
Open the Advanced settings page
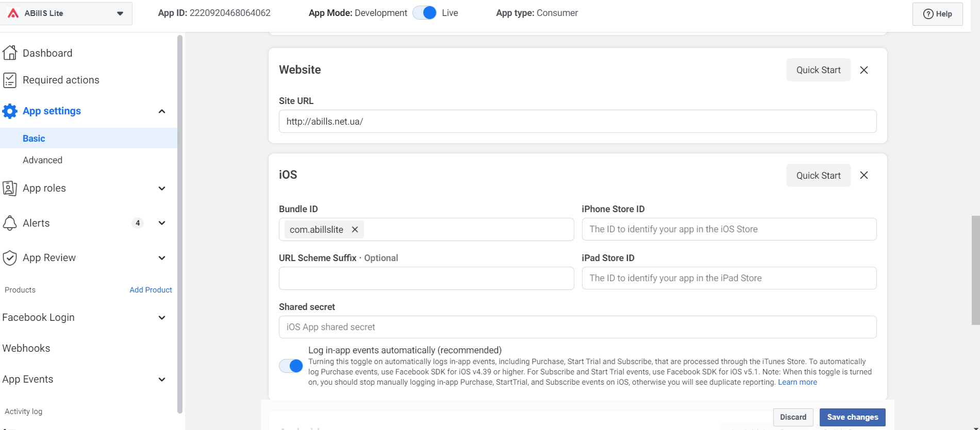(x=42, y=160)
